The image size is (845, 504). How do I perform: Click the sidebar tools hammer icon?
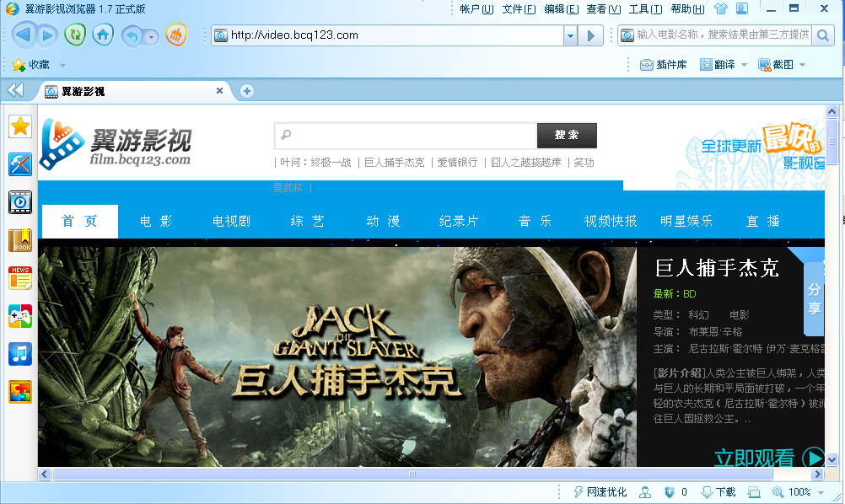(20, 164)
